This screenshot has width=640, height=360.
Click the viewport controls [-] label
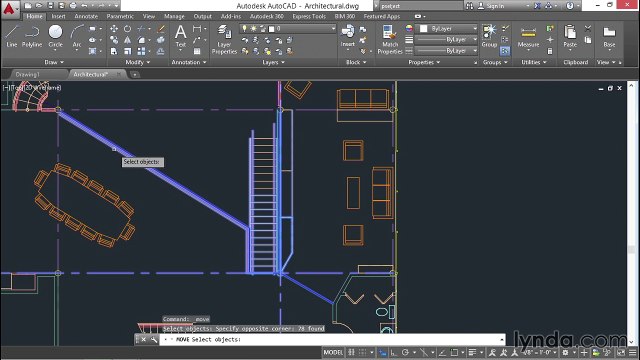(x=6, y=87)
